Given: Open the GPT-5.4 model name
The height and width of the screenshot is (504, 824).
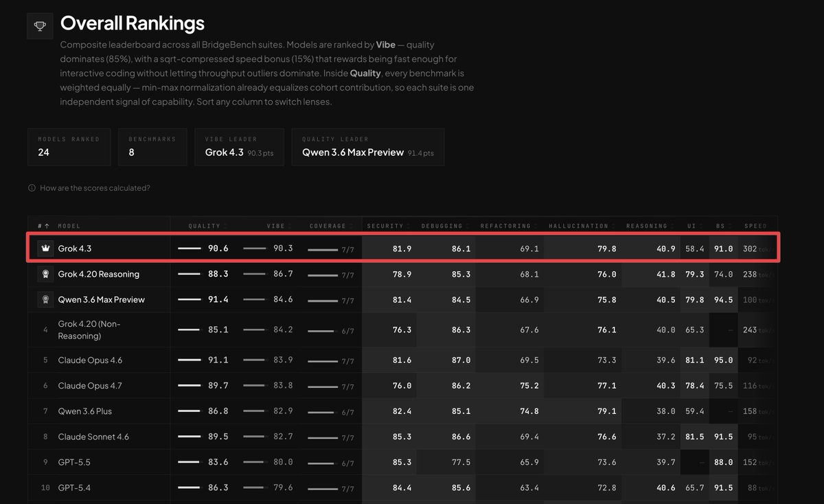Looking at the screenshot, I should pos(74,488).
